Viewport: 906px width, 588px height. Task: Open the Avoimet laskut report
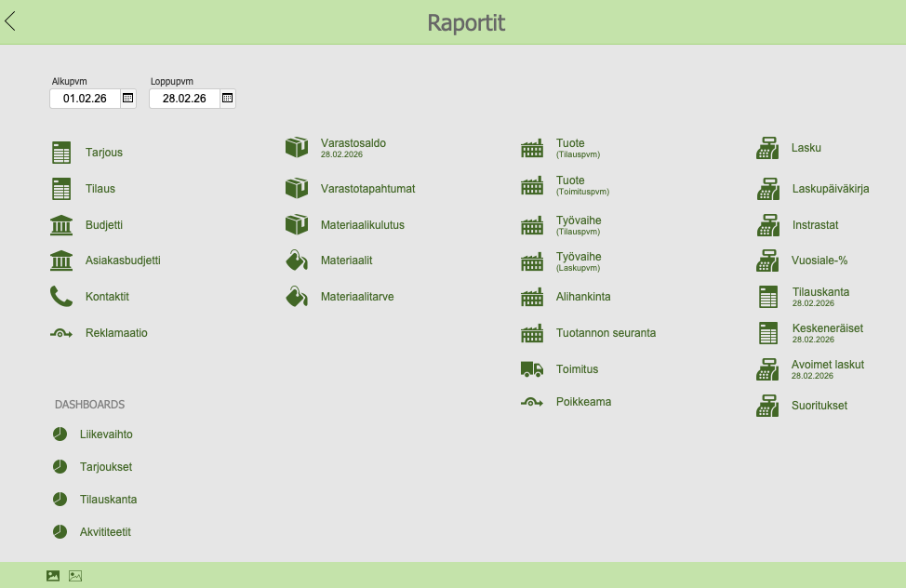[827, 365]
